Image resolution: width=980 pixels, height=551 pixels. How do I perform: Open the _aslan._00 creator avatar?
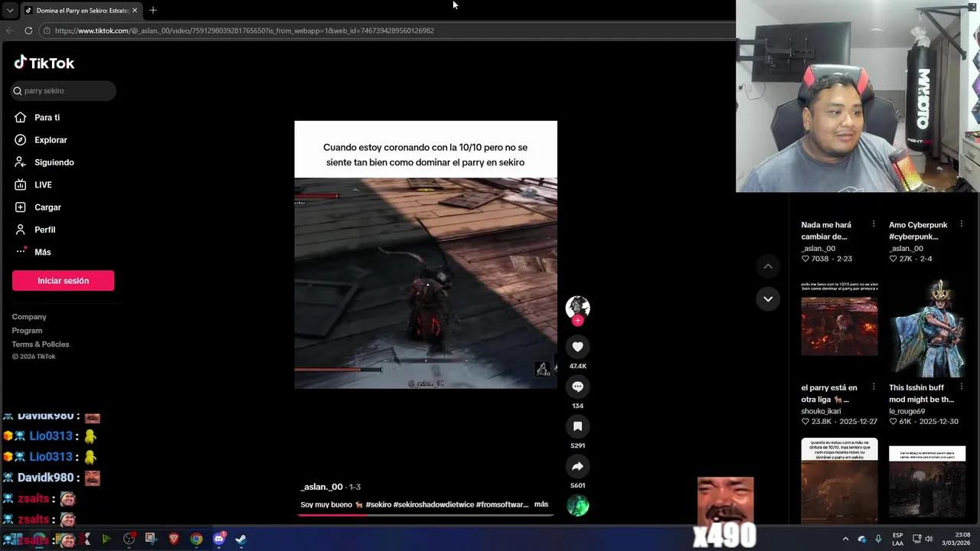(577, 307)
